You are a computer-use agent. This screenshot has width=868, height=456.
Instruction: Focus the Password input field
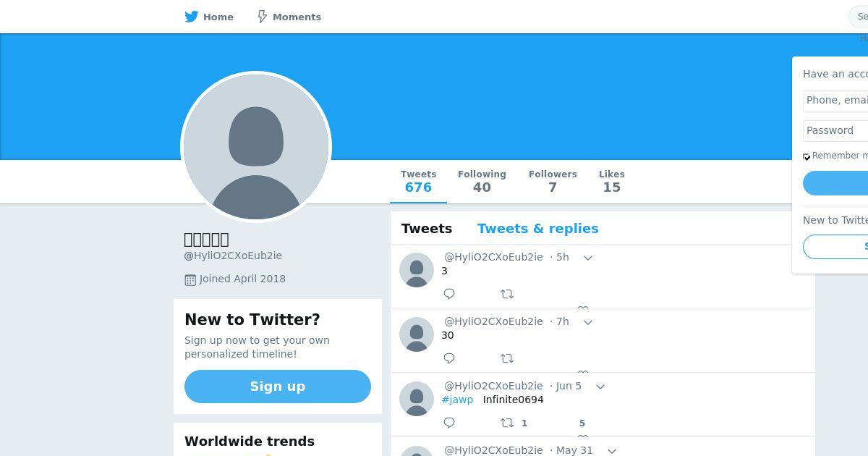click(835, 130)
